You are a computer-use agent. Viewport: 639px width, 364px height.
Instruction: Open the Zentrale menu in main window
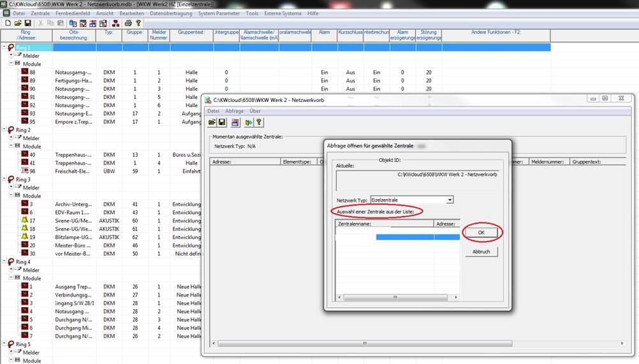(40, 13)
